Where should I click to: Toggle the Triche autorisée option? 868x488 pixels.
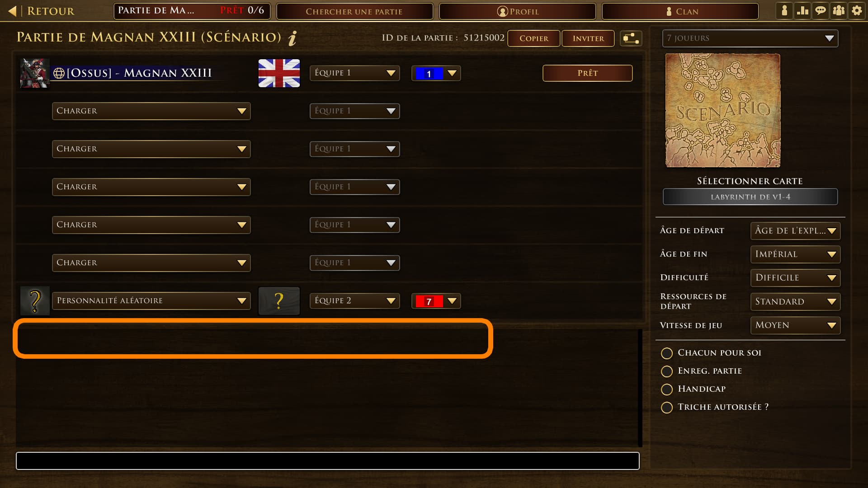667,408
